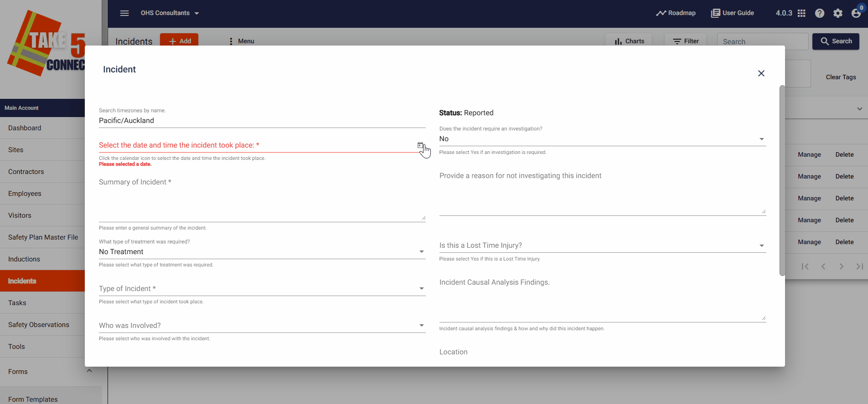Open the three-dot Menu
Image resolution: width=868 pixels, height=404 pixels.
(242, 41)
